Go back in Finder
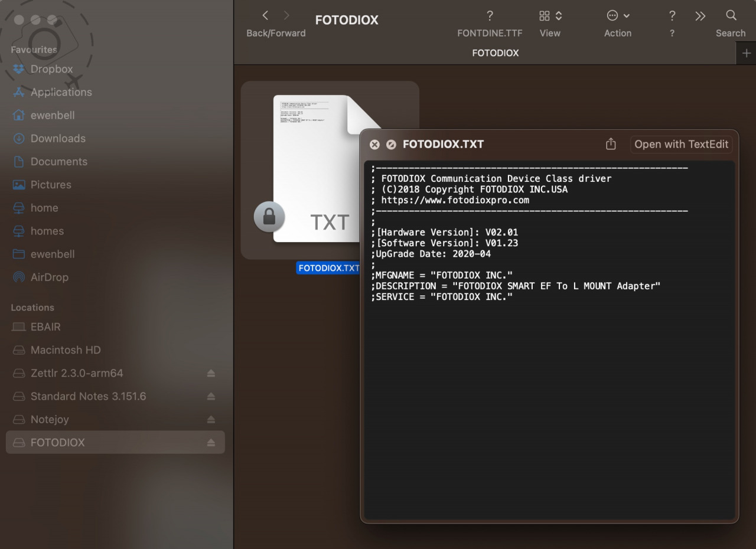756x549 pixels. pyautogui.click(x=265, y=16)
